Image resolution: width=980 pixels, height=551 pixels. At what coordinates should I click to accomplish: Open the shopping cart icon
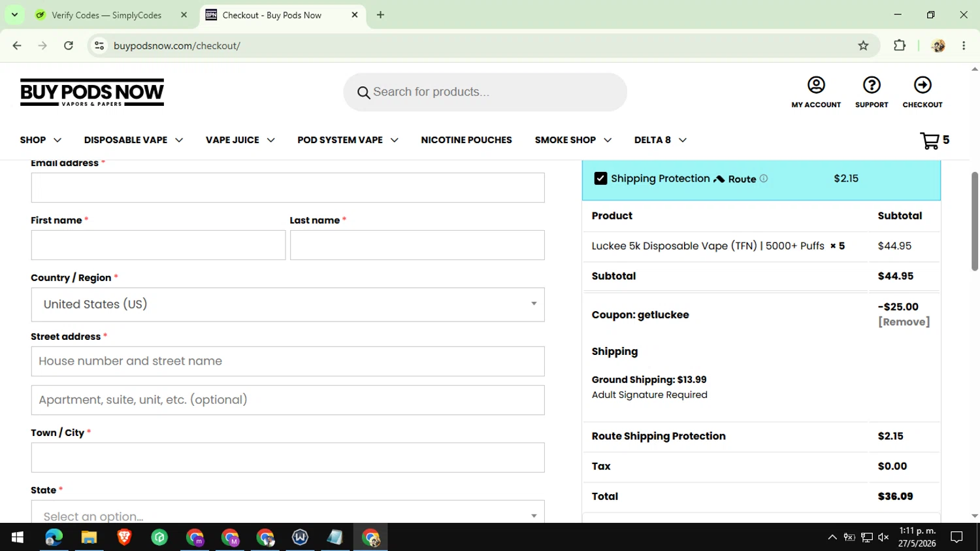pyautogui.click(x=929, y=141)
